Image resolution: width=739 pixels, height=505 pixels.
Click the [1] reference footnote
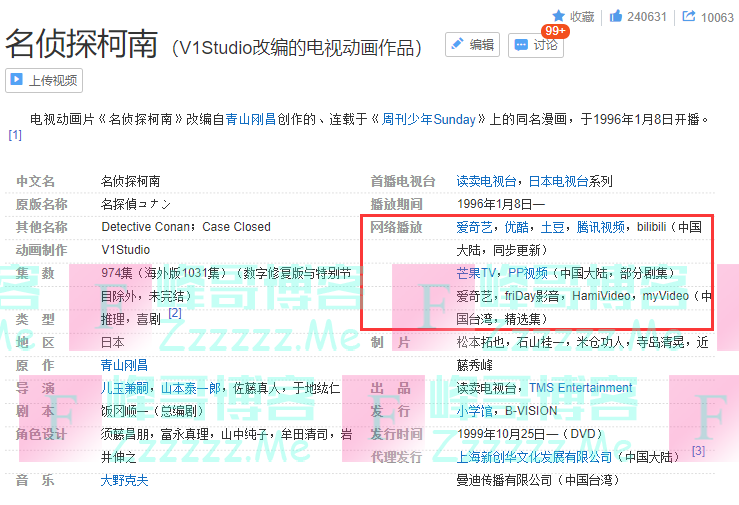point(15,135)
